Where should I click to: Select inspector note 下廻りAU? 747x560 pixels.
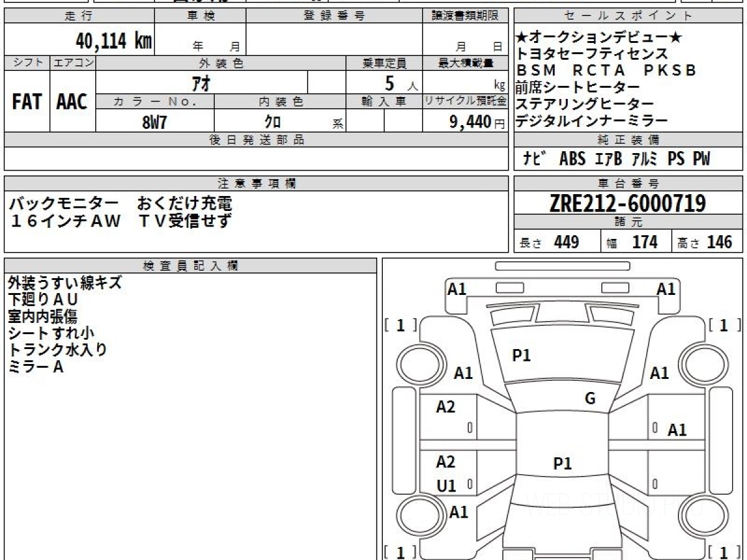coord(43,300)
